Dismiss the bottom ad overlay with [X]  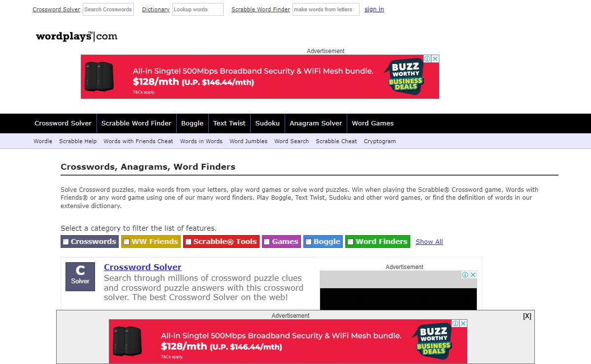[527, 316]
